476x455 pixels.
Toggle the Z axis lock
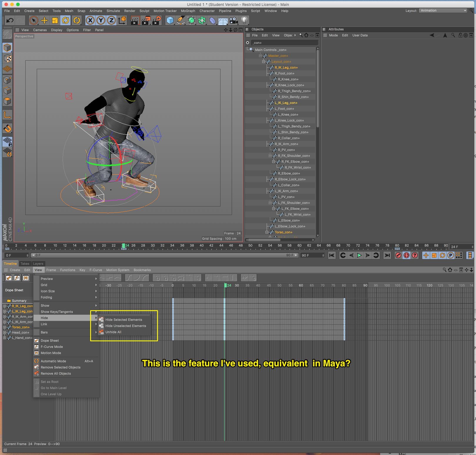click(111, 20)
